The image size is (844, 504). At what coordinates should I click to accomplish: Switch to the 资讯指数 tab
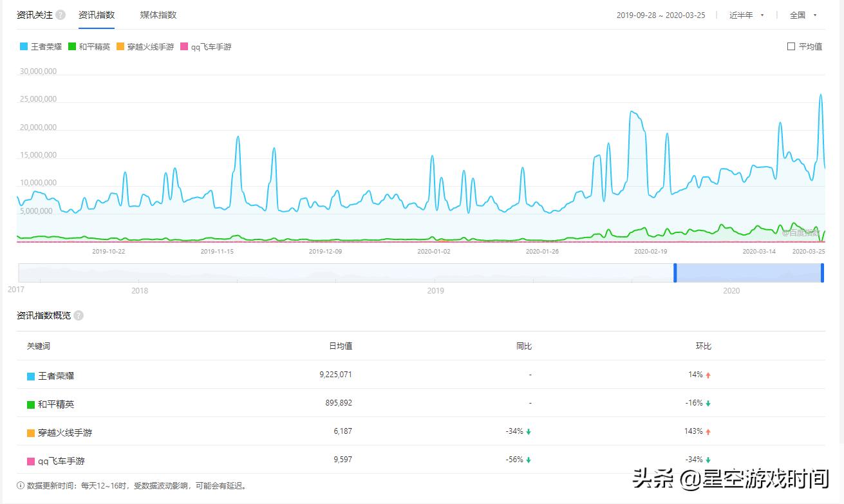coord(97,15)
